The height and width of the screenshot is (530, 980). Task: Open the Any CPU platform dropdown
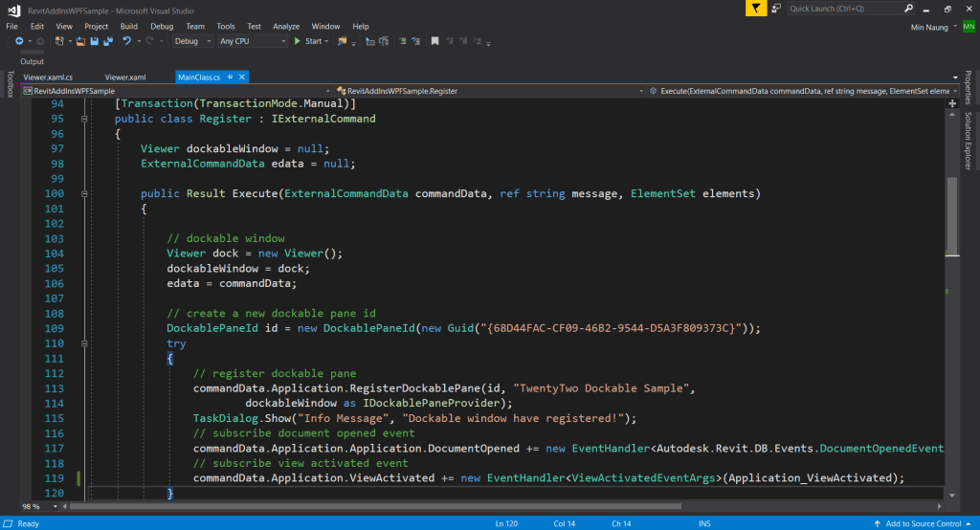click(x=253, y=41)
